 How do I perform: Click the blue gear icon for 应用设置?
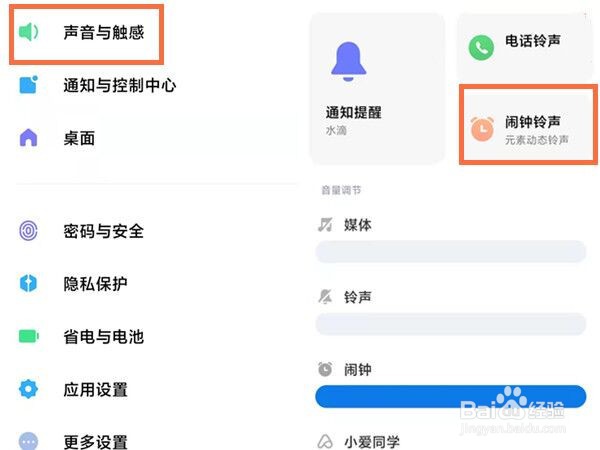[28, 389]
